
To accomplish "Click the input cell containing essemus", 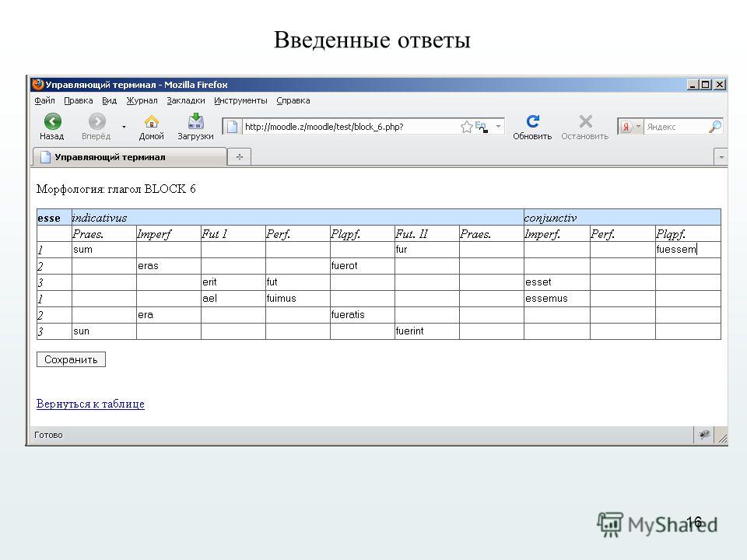I will [557, 299].
